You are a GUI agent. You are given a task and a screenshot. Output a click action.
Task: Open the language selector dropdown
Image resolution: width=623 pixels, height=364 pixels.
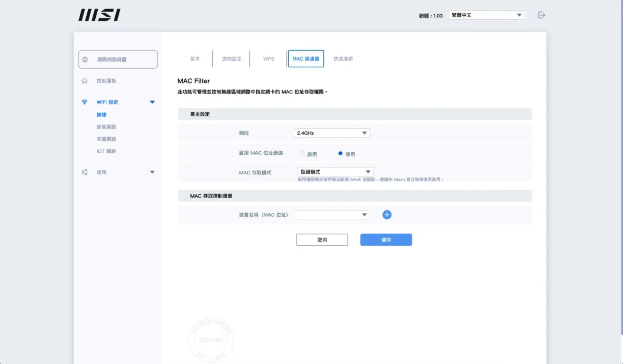486,15
